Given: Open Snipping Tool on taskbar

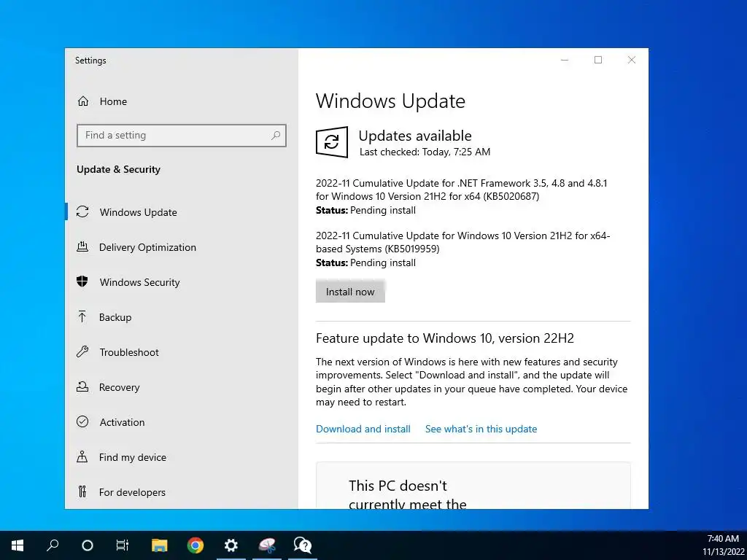Looking at the screenshot, I should pyautogui.click(x=267, y=545).
